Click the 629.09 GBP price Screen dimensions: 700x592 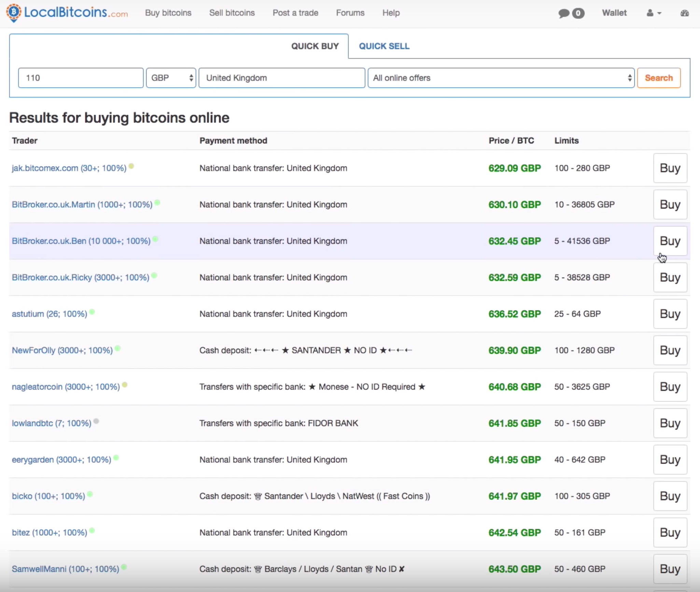(515, 168)
